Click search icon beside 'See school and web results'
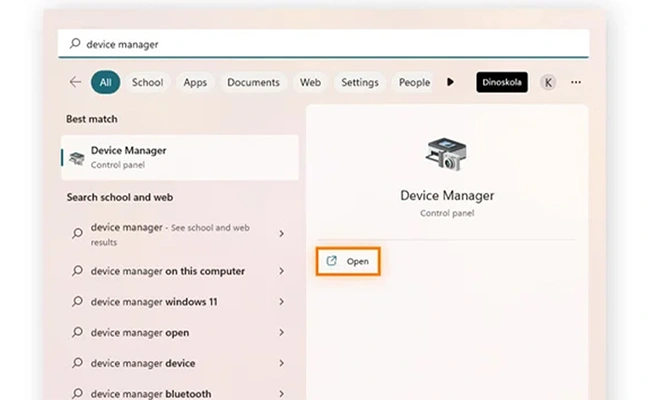Viewport: 650px width, 400px height. [x=77, y=234]
